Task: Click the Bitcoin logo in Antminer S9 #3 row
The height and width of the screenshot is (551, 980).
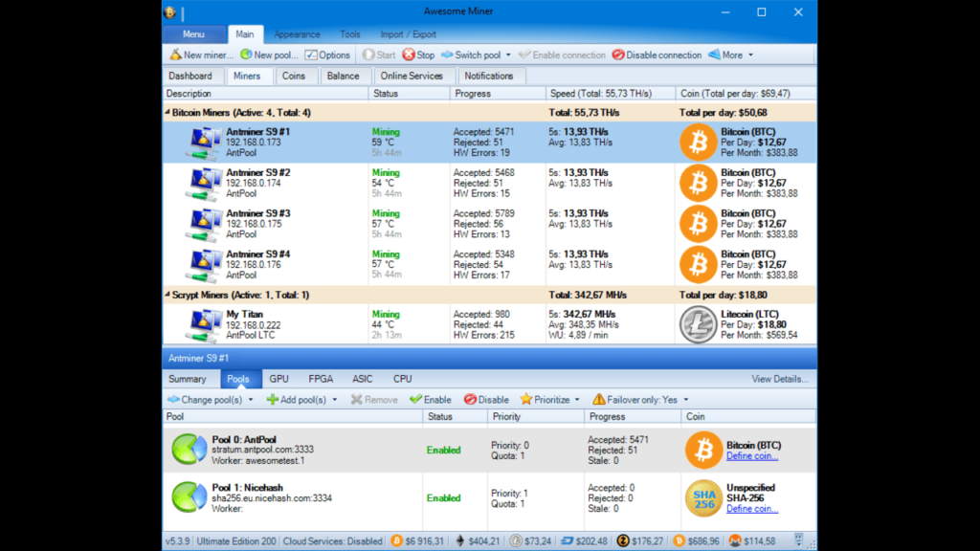Action: (698, 224)
